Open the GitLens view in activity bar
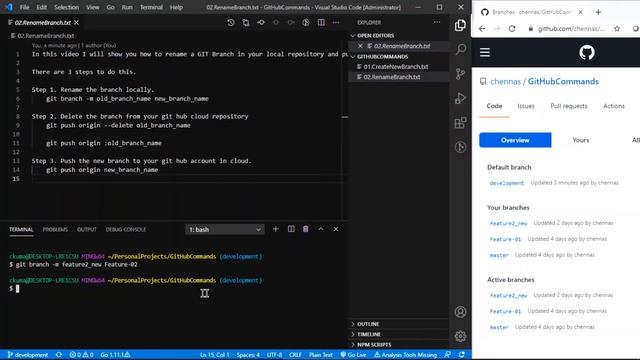 click(460, 147)
